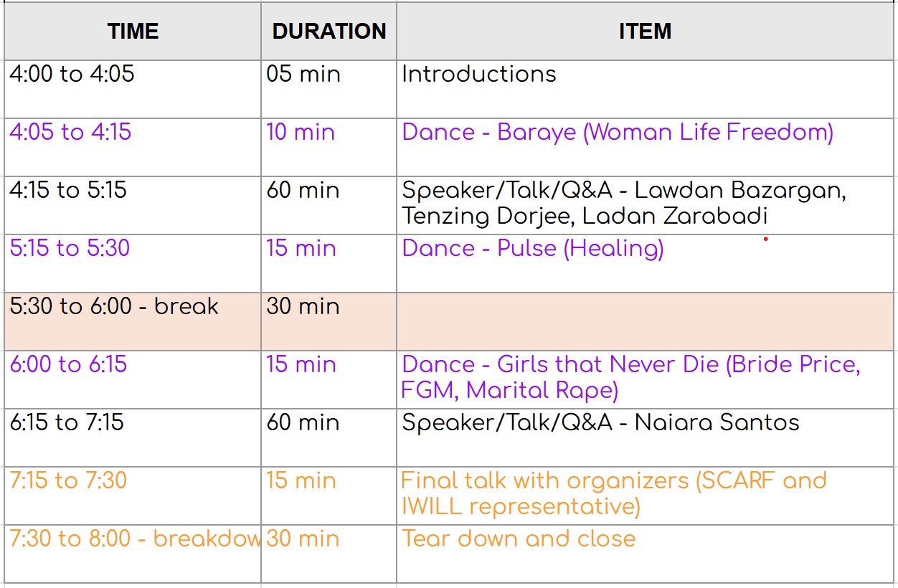Screen dimensions: 898x588
Task: Click the DURATION column header
Action: 329,32
